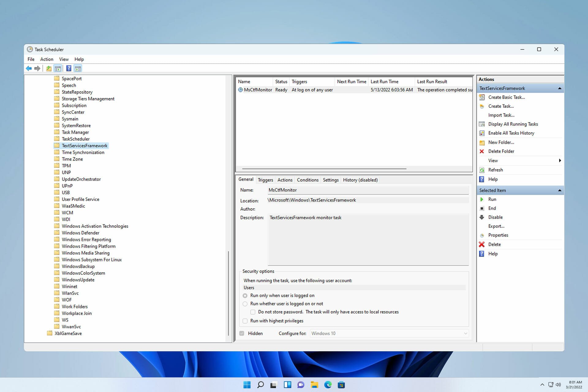The width and height of the screenshot is (588, 392).
Task: Open the Action menu
Action: [x=47, y=59]
